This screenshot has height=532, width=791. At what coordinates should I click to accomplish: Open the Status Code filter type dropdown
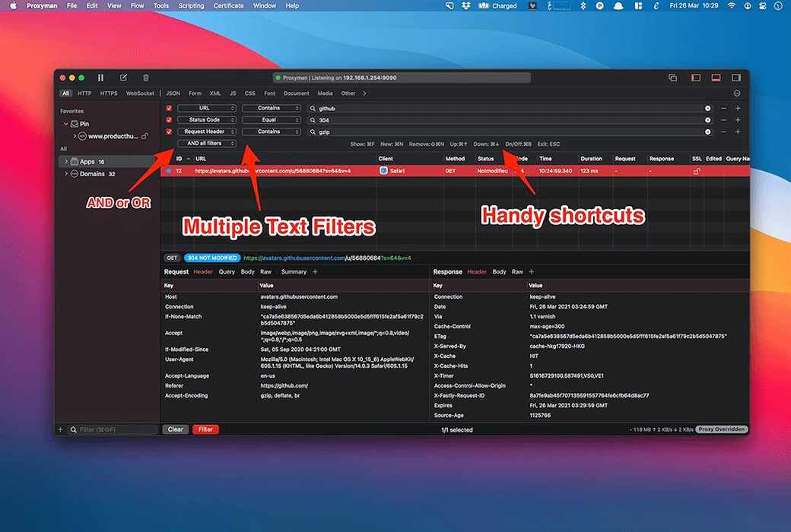(207, 119)
